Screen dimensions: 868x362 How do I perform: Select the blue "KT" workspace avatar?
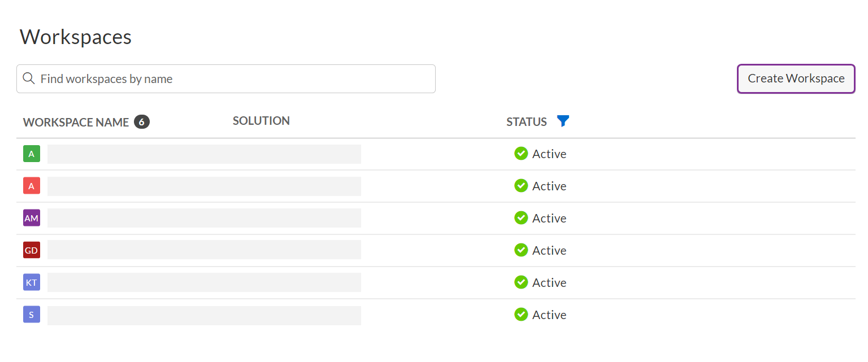point(31,282)
